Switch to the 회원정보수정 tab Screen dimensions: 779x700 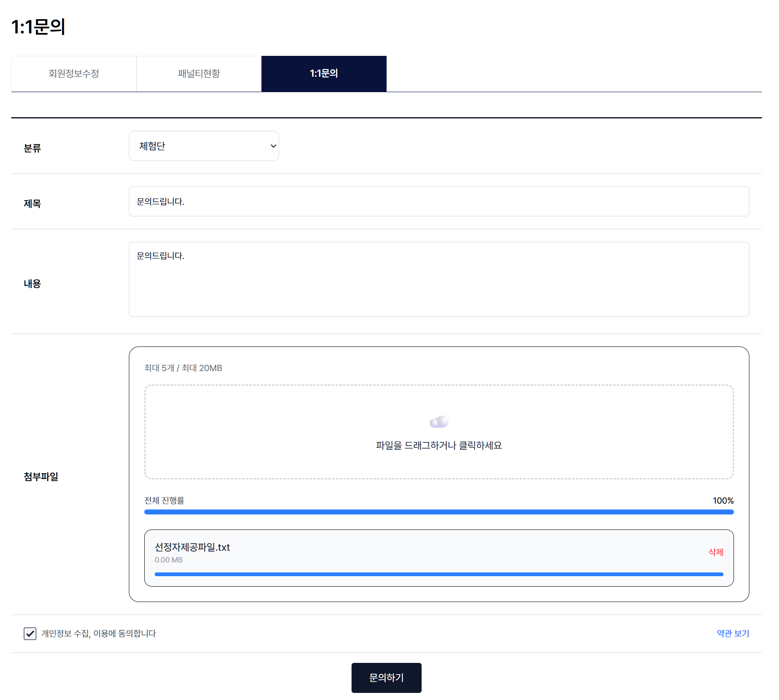click(73, 73)
